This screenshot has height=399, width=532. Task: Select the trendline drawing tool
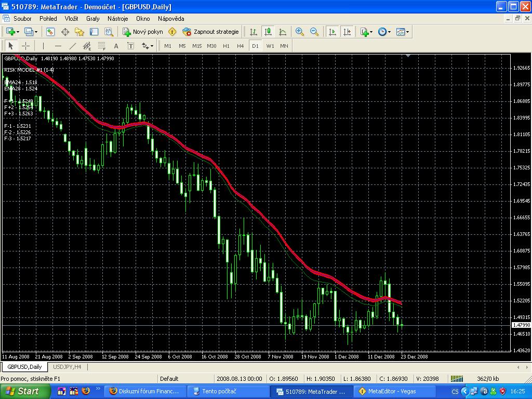[x=73, y=46]
